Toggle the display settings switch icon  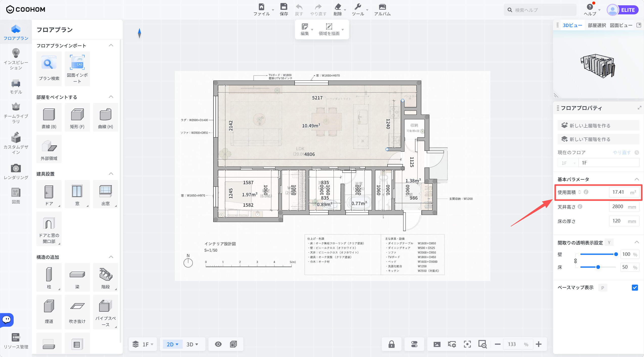[414, 344]
